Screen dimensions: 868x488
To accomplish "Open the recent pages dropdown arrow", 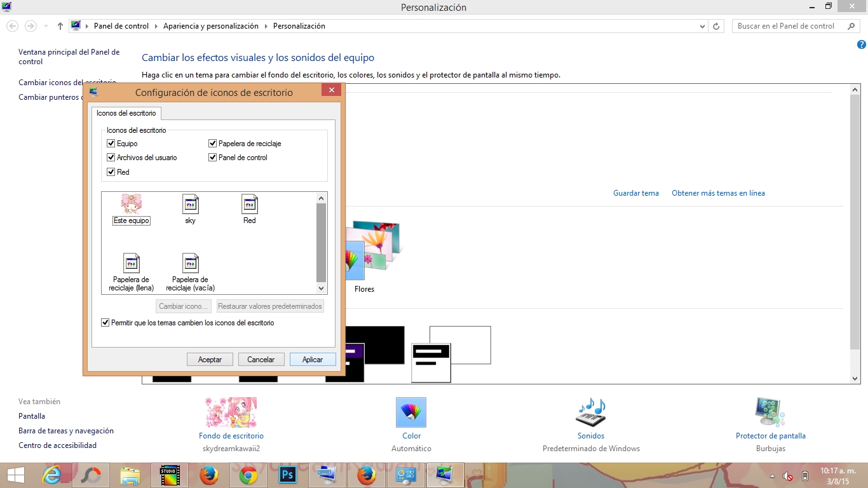I will pos(46,26).
